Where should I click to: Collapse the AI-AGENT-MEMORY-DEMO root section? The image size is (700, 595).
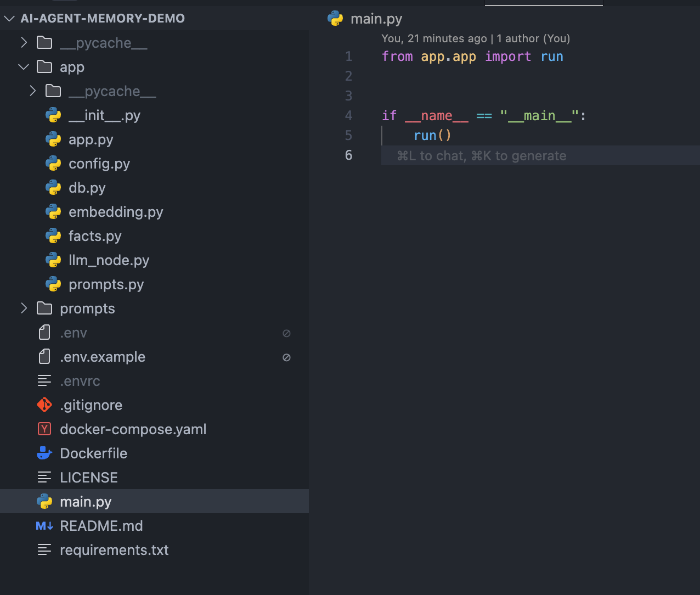click(x=9, y=18)
